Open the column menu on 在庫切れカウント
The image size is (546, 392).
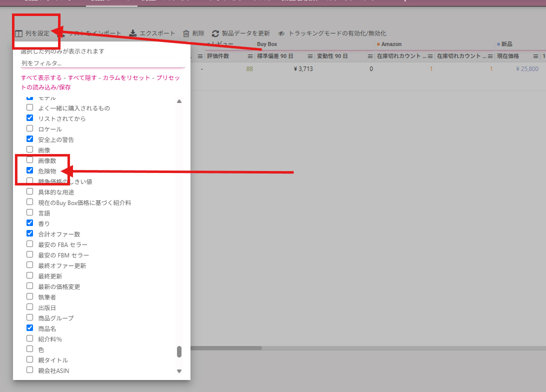click(x=430, y=56)
